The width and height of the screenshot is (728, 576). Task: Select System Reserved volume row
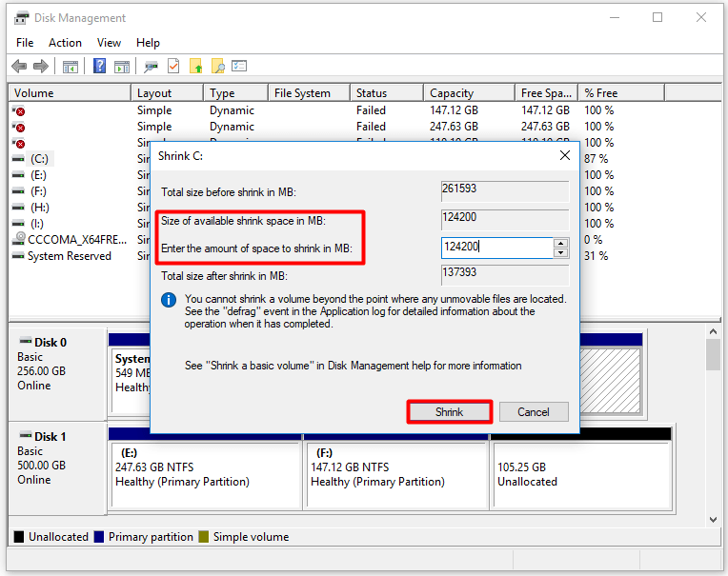(70, 256)
